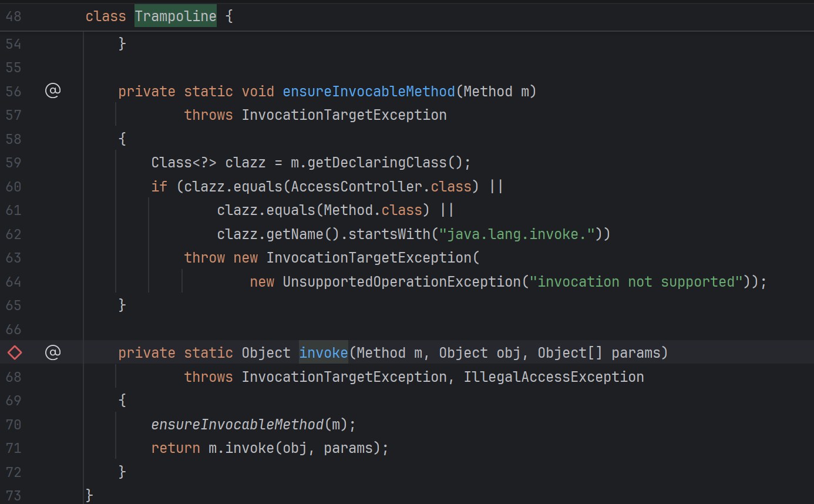Click the @ gutter icon beside ensureInvocableMethod declaration

(53, 91)
